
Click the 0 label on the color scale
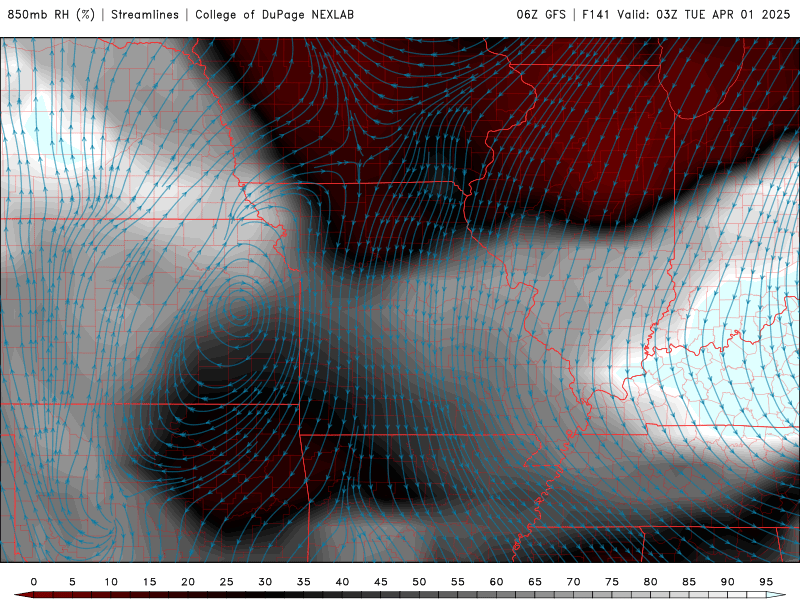(34, 582)
